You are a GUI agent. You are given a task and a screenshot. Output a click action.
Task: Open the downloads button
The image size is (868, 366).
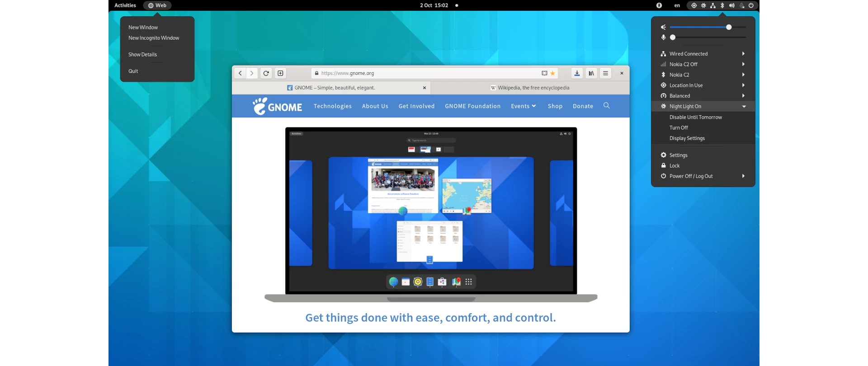(577, 73)
